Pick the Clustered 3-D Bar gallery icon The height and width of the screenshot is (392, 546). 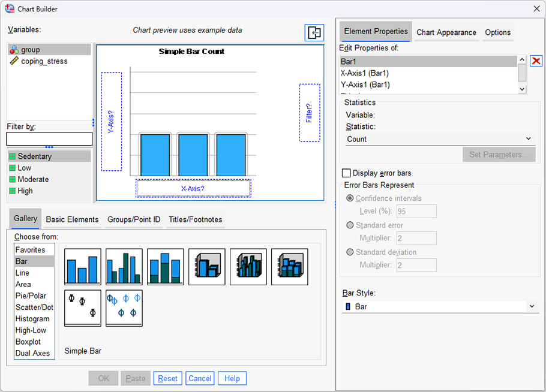[x=248, y=266]
